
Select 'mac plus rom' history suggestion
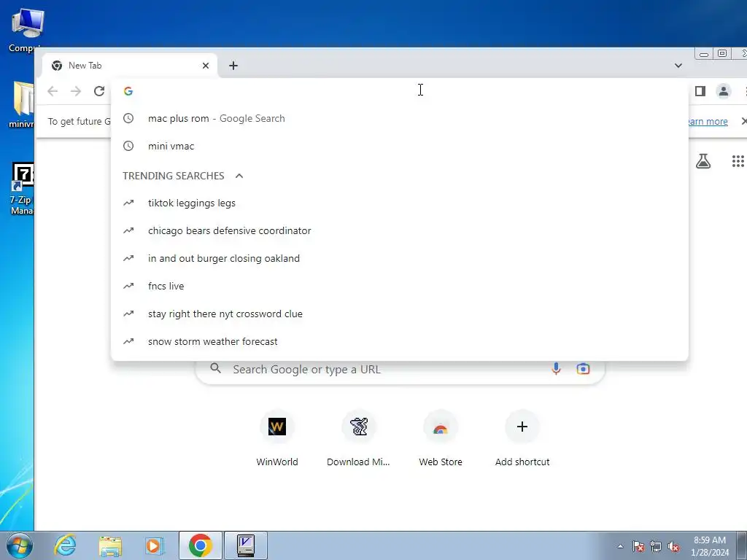[399, 119]
